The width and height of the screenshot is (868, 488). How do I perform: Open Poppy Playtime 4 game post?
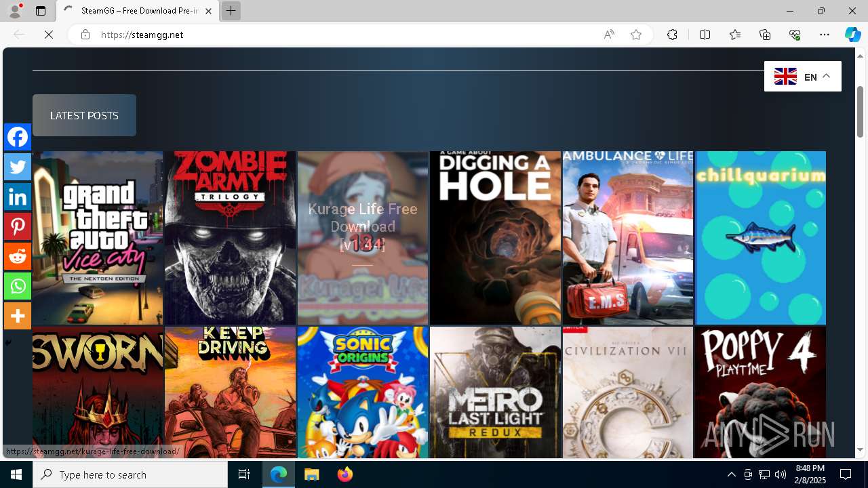click(x=760, y=392)
